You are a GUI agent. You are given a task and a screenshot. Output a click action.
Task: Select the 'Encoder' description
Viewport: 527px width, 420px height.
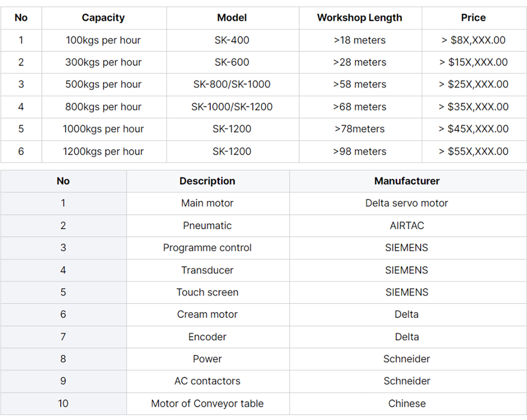click(x=208, y=337)
